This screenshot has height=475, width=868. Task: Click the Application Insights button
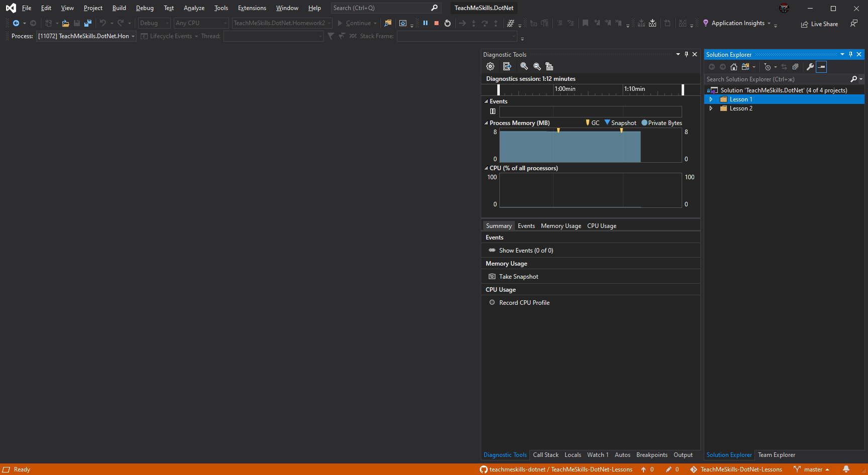coord(738,23)
